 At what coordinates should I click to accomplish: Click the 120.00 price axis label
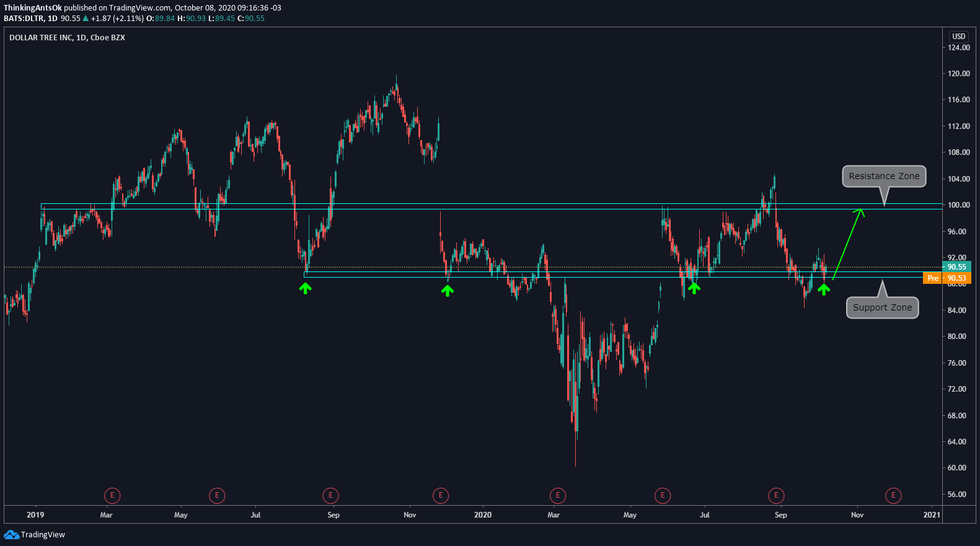pyautogui.click(x=959, y=74)
